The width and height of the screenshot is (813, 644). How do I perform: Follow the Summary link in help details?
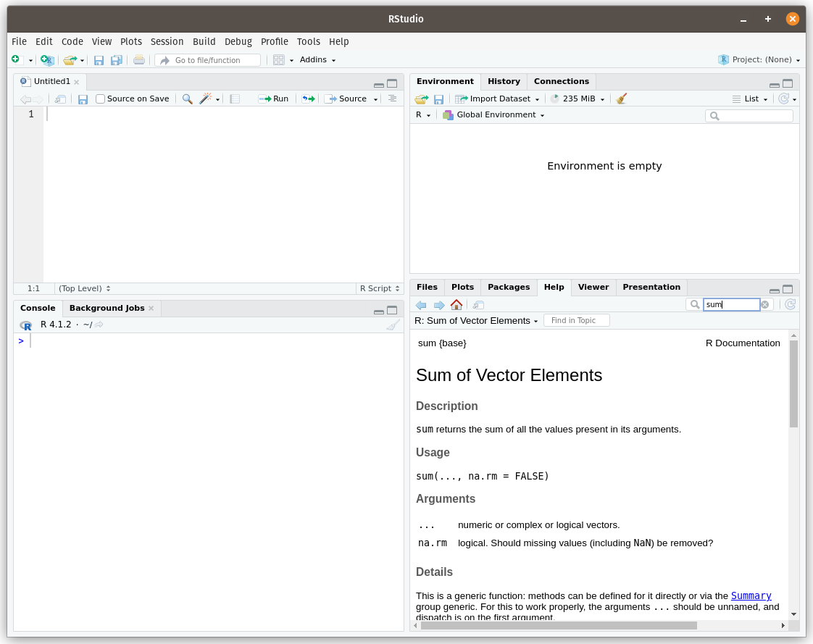751,595
